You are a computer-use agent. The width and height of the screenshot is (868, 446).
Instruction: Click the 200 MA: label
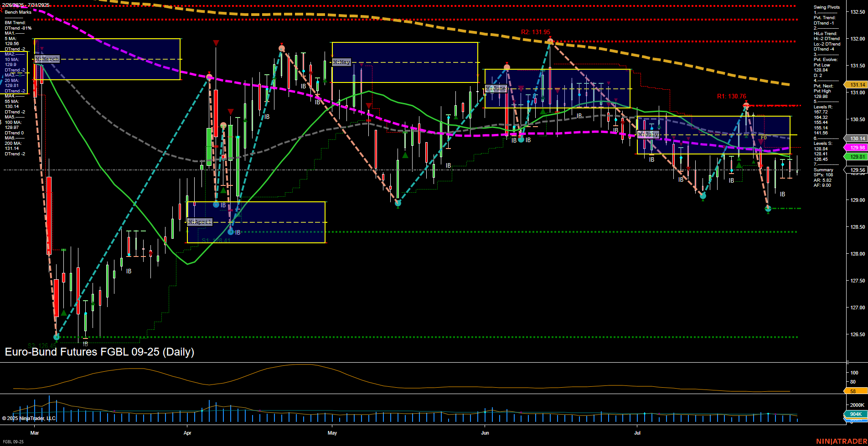[13, 144]
